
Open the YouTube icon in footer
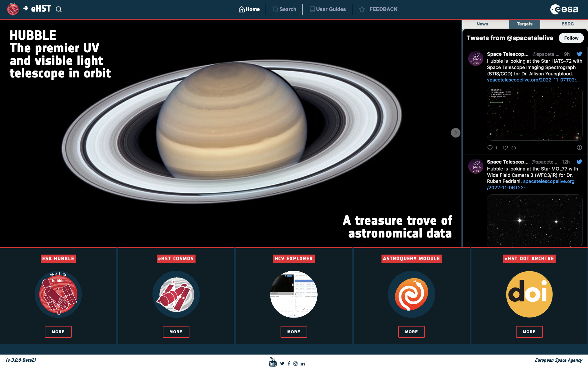(273, 362)
